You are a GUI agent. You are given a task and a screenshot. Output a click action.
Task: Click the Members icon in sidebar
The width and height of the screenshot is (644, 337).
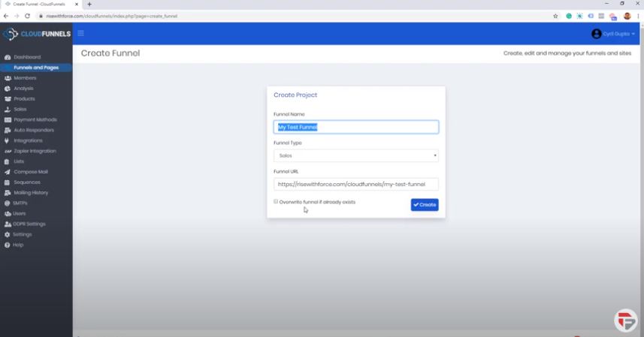[x=8, y=78]
